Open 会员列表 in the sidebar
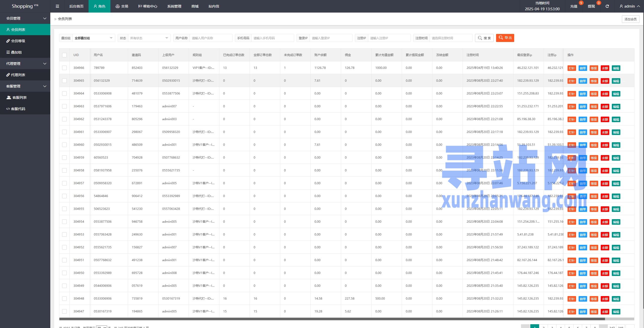The width and height of the screenshot is (644, 328). pyautogui.click(x=25, y=30)
